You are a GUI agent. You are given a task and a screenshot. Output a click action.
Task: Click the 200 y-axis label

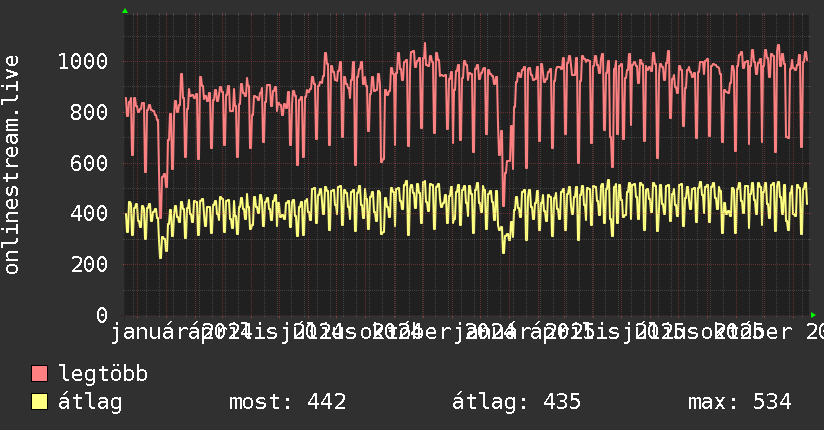(x=89, y=264)
